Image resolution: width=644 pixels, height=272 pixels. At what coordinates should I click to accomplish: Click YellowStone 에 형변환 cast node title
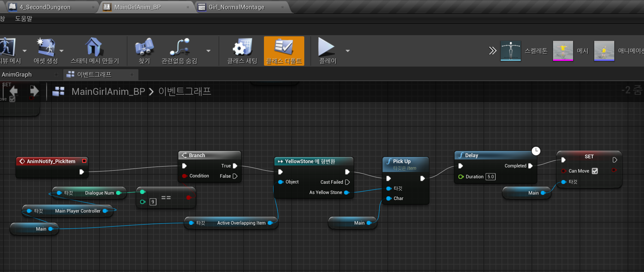[x=310, y=161]
